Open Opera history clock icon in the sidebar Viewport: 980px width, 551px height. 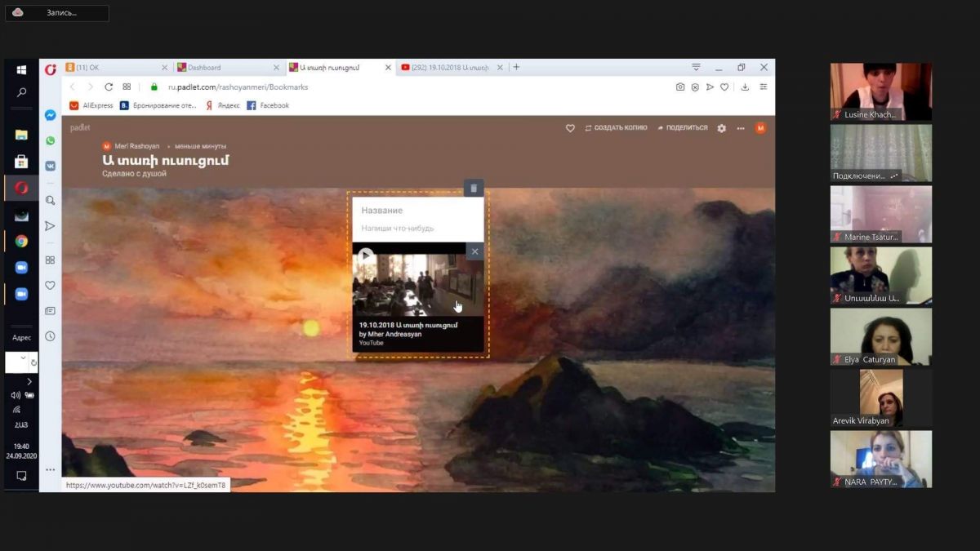pos(50,336)
